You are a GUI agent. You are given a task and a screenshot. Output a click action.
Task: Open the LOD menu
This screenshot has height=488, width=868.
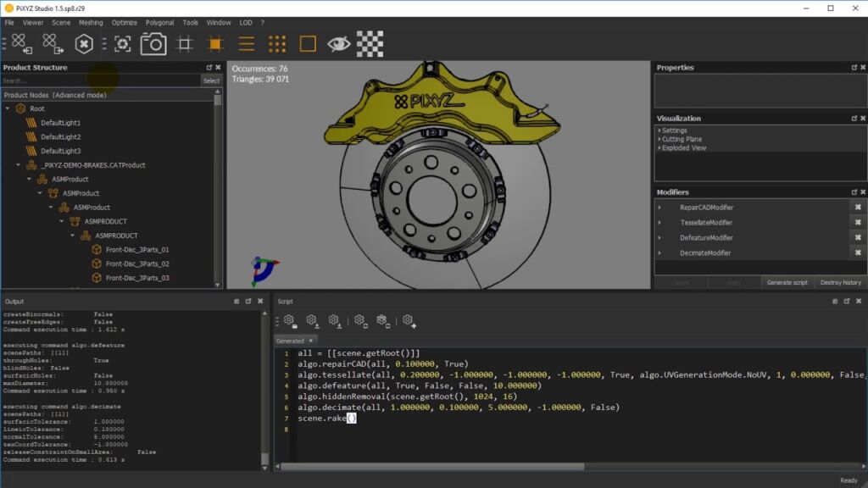(x=246, y=23)
